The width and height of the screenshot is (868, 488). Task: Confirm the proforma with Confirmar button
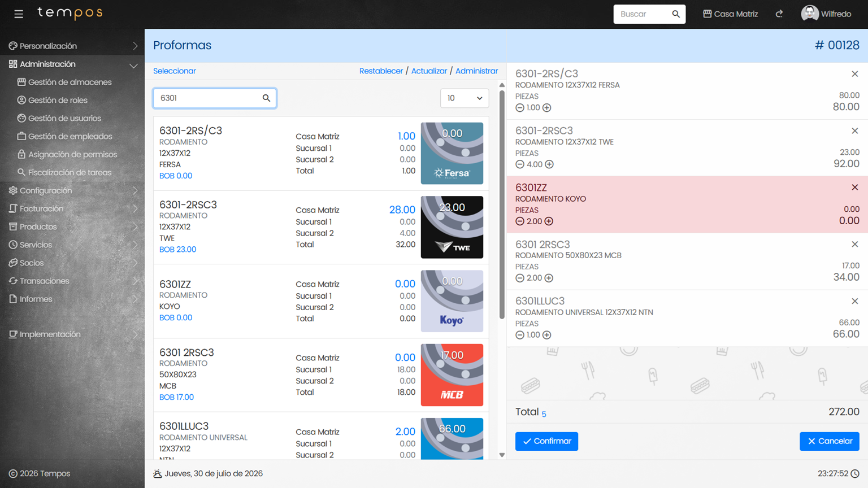546,441
